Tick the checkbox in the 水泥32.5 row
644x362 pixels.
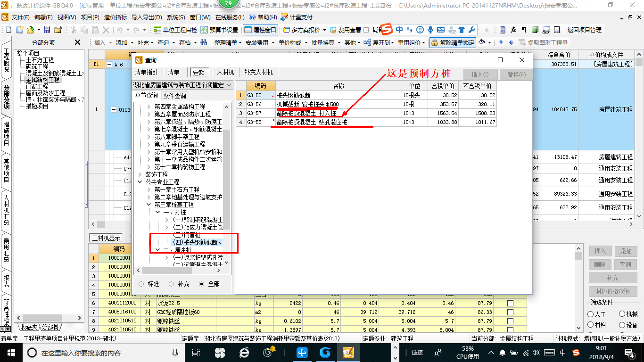510,303
